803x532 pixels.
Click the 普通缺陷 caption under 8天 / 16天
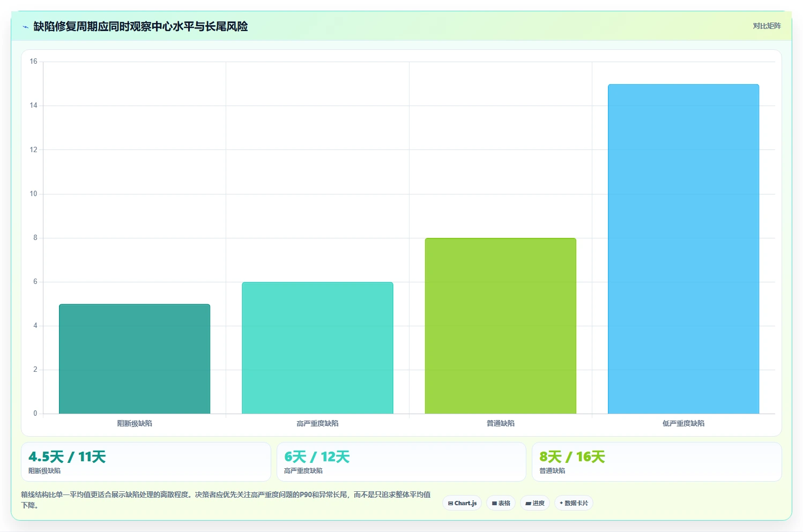click(552, 471)
